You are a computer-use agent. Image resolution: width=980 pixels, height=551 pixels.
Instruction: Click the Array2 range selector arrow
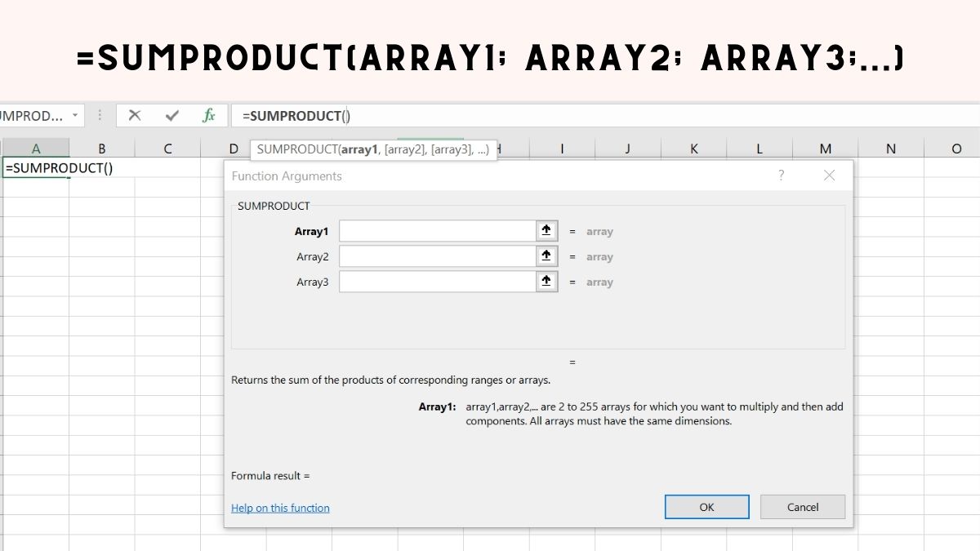coord(546,256)
